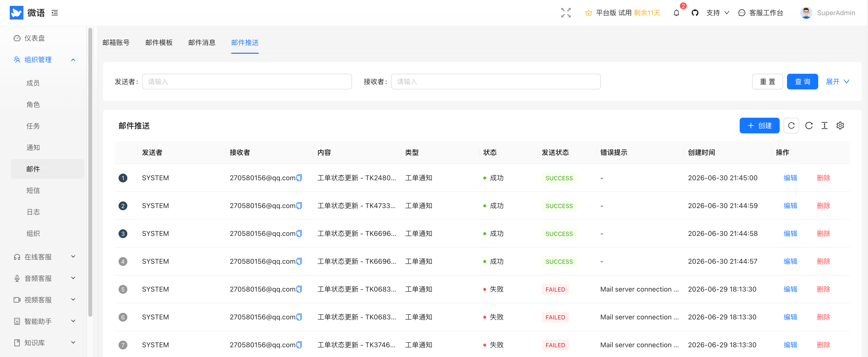Copy the recipient email in row 1
Viewport: 868px width, 357px height.
[299, 178]
